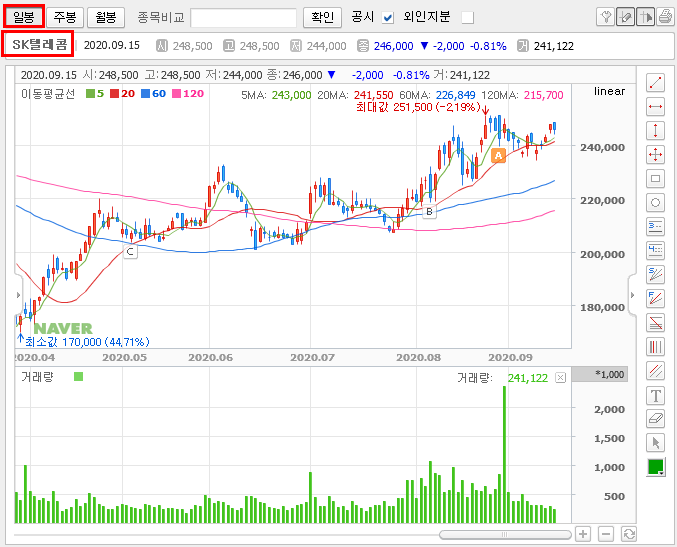Select the speed resistance fan tool
Screen dimensions: 677x547
(655, 274)
